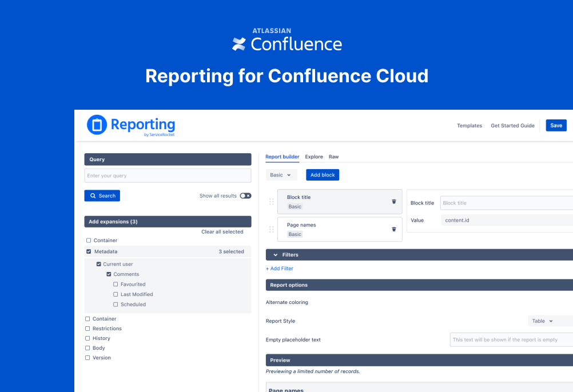Open the Basic block type dropdown
This screenshot has height=392, width=573.
pos(281,175)
